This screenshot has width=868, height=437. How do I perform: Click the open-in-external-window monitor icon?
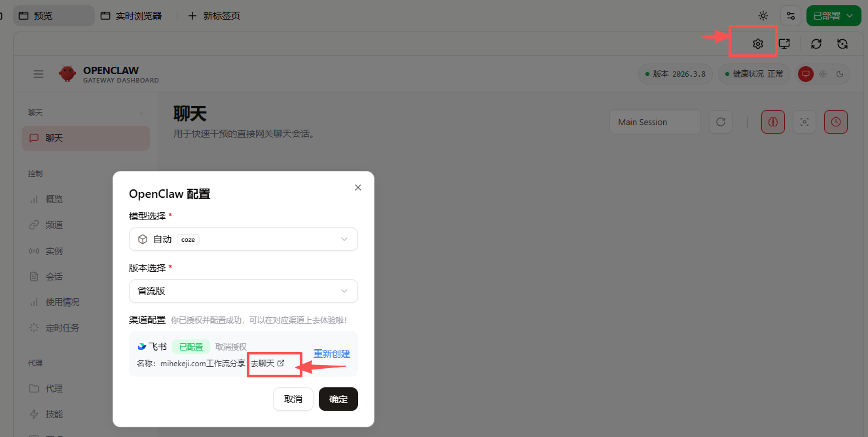pyautogui.click(x=784, y=44)
